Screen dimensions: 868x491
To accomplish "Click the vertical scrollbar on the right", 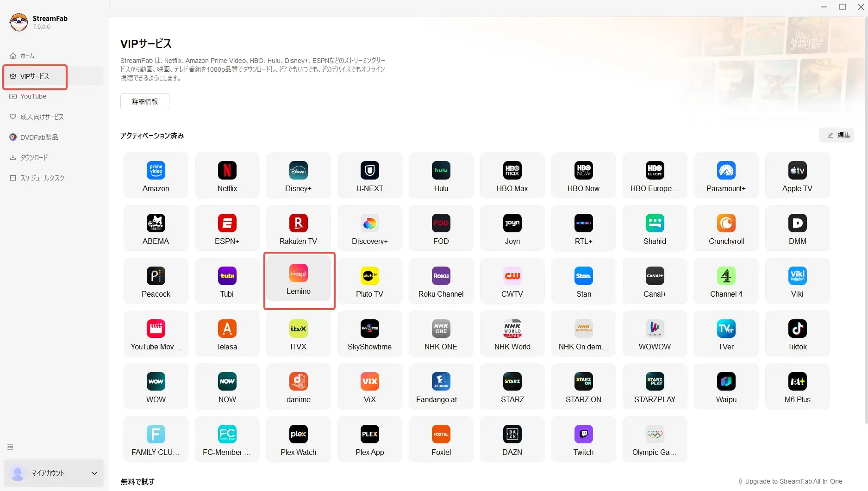I will pyautogui.click(x=866, y=220).
